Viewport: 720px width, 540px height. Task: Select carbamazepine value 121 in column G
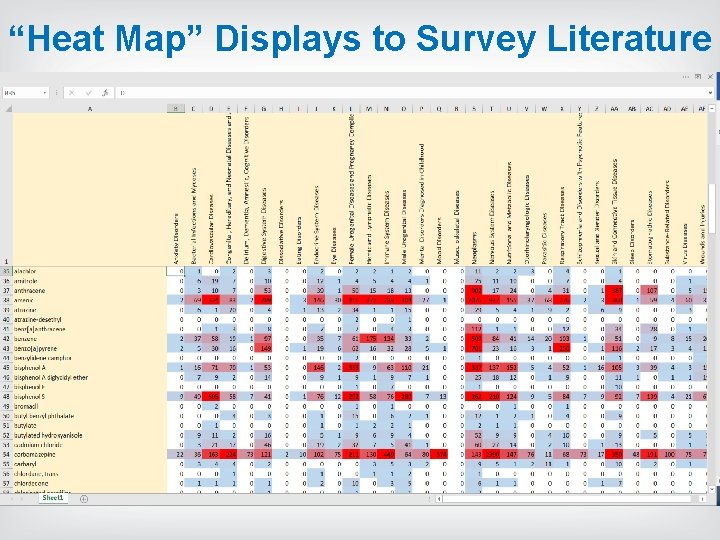(x=264, y=455)
